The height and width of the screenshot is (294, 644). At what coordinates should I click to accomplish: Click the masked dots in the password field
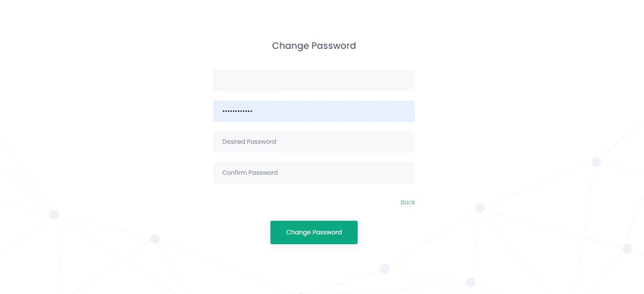click(237, 111)
